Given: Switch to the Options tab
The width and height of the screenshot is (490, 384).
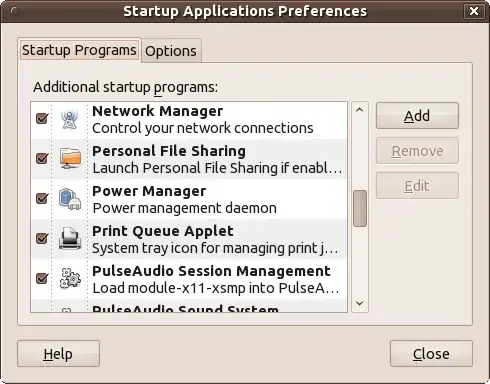Looking at the screenshot, I should pyautogui.click(x=171, y=51).
